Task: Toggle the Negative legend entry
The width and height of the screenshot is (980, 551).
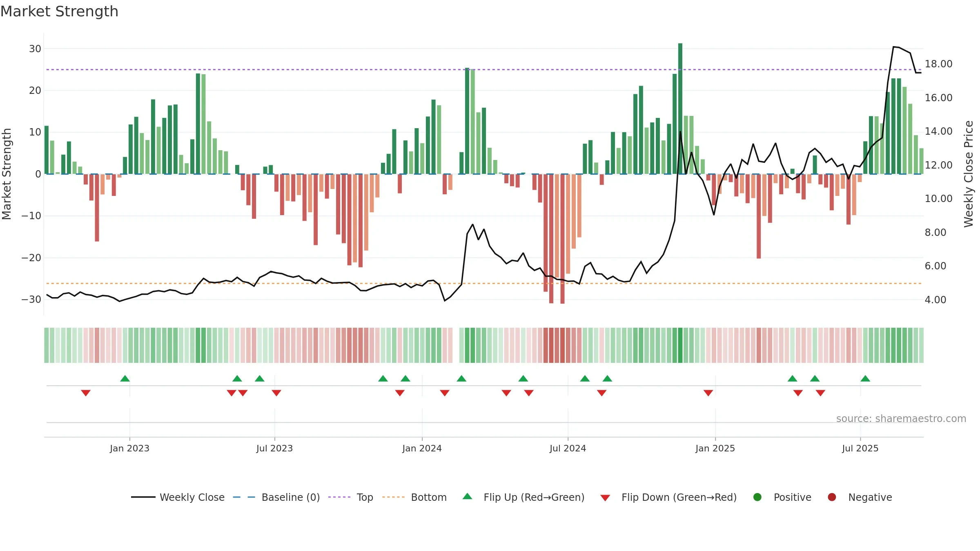Action: (x=860, y=497)
